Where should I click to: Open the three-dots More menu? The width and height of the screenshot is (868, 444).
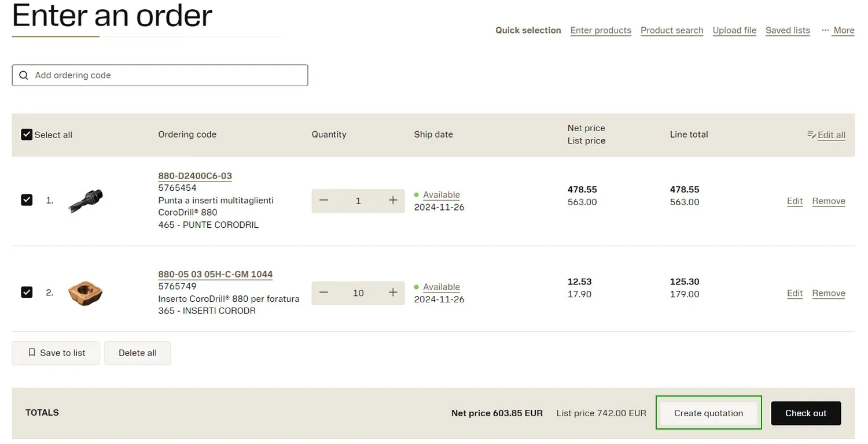[837, 30]
